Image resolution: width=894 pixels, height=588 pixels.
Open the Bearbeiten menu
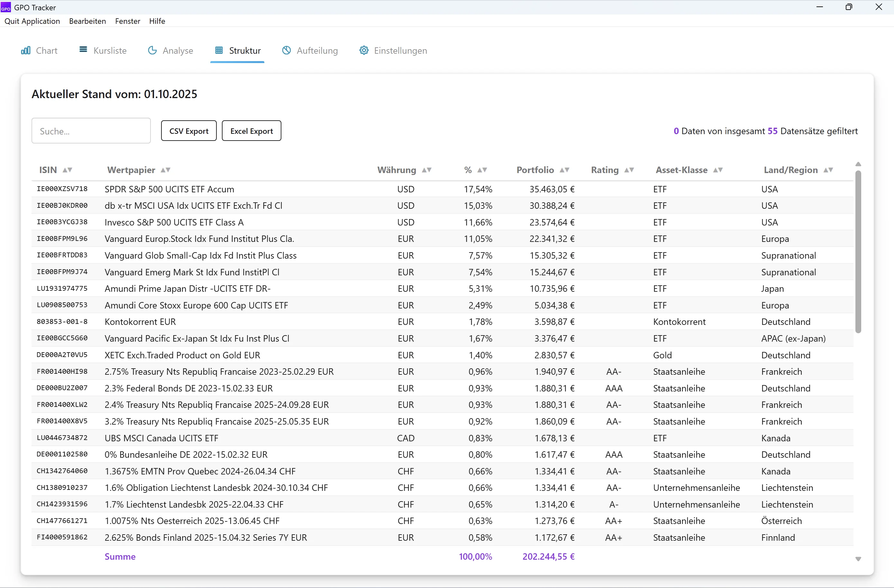click(x=87, y=21)
